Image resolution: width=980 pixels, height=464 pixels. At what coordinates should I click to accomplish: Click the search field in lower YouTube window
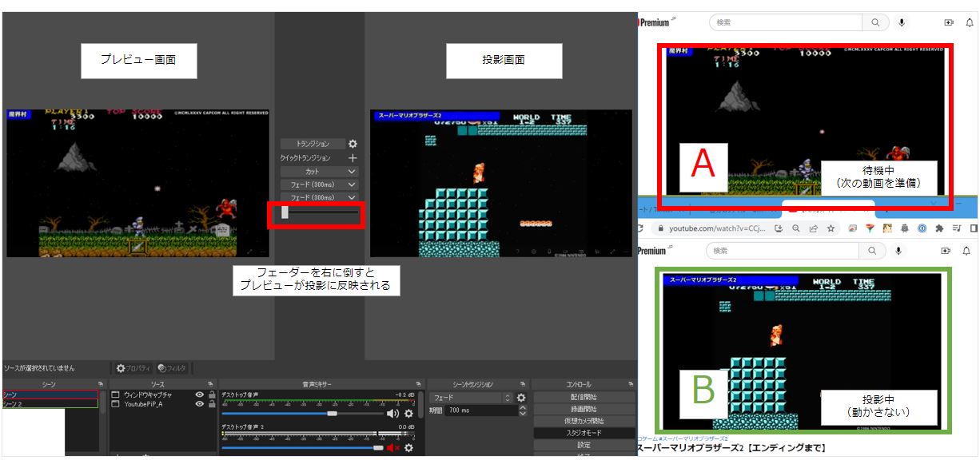[783, 251]
